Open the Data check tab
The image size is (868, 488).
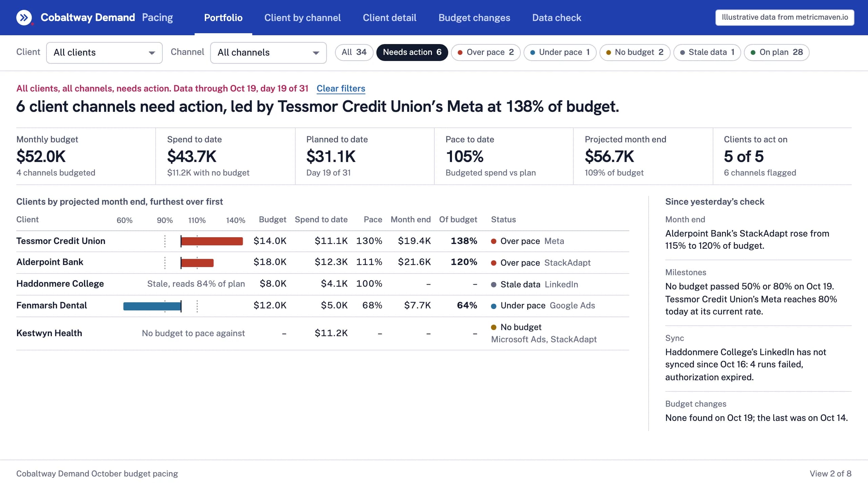[x=556, y=18]
